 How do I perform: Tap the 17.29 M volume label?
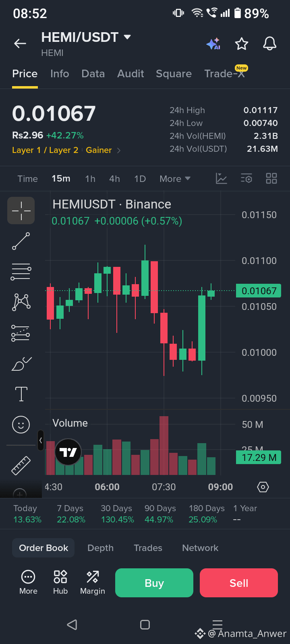[x=259, y=457]
